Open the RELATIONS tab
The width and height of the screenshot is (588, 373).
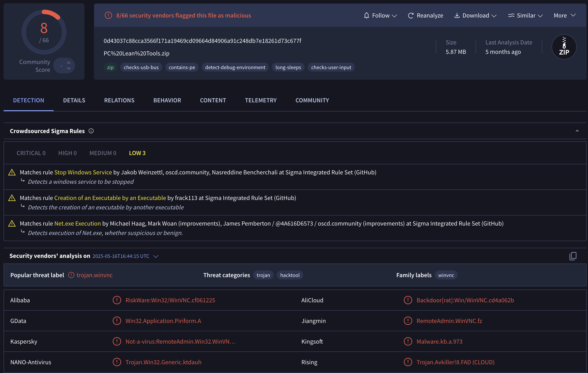119,100
